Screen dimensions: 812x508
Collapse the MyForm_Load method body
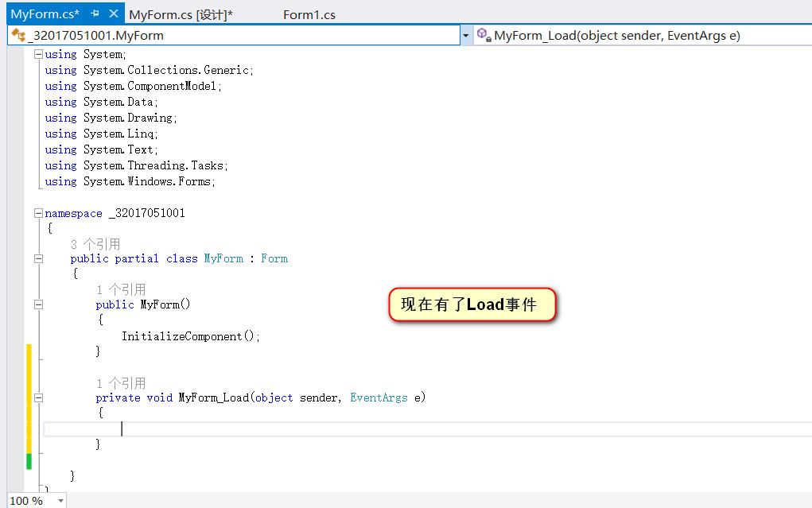[37, 397]
